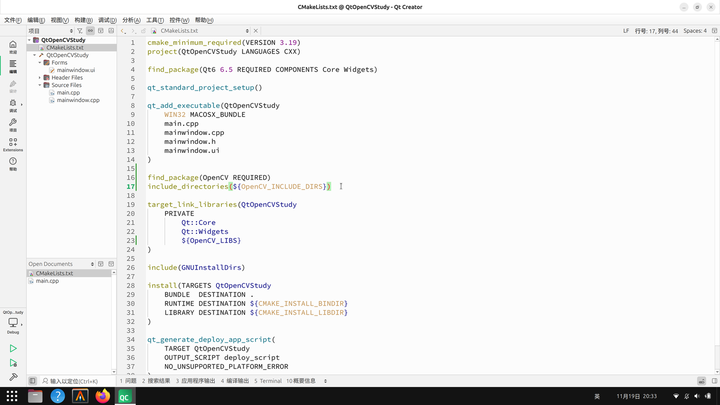This screenshot has height=405, width=720.
Task: Click the Spaces: 4 indentation setting
Action: pos(695,31)
